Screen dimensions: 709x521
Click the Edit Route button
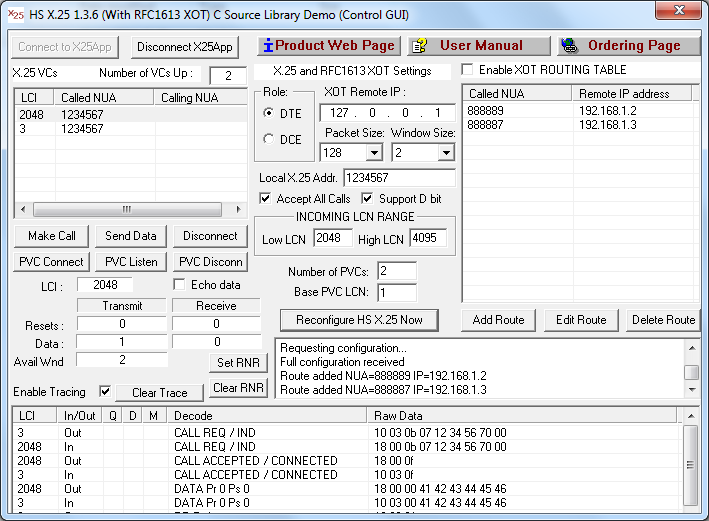click(x=581, y=320)
